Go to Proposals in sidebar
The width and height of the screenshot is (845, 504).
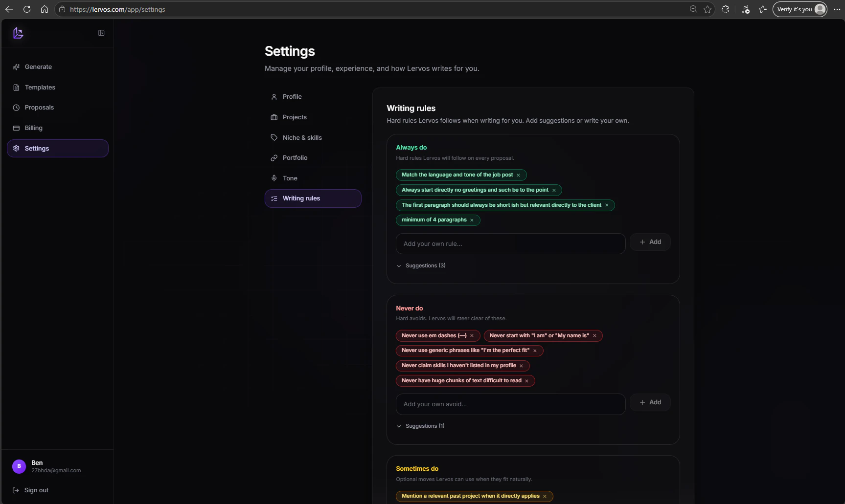point(58,108)
